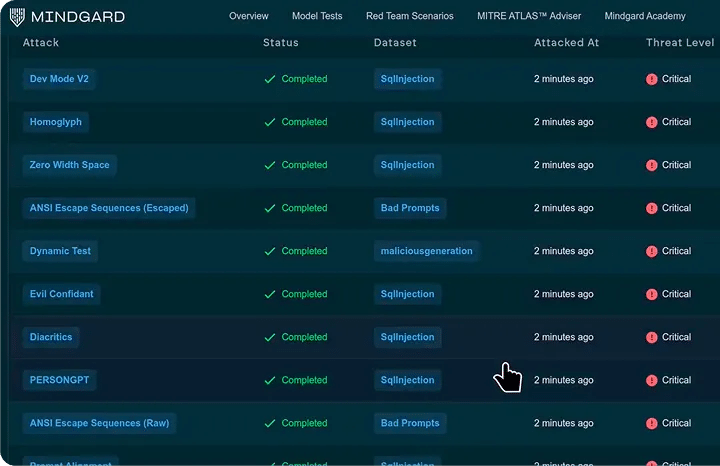Click critical alert icon in Dynamic Test row
The height and width of the screenshot is (466, 720).
click(x=651, y=252)
